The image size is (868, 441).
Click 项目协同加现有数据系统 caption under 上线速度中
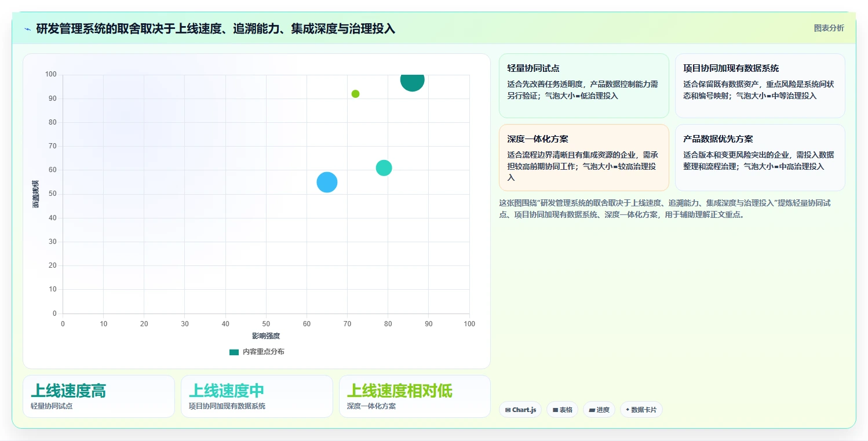click(227, 406)
